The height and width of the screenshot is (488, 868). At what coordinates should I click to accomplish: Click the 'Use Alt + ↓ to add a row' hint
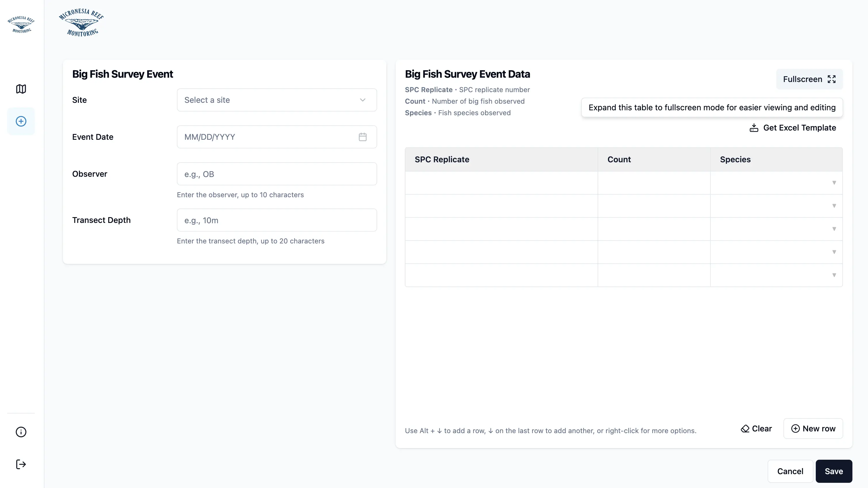point(551,431)
